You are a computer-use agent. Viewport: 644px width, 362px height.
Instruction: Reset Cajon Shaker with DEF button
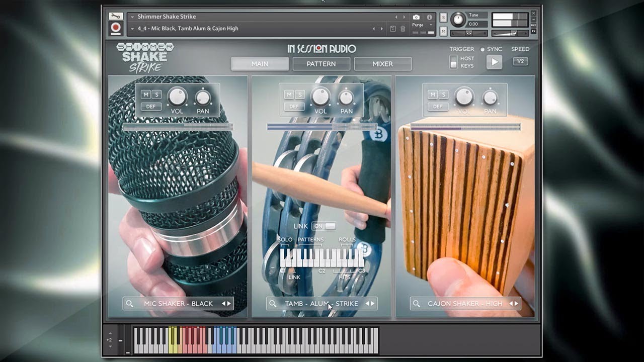click(x=438, y=107)
